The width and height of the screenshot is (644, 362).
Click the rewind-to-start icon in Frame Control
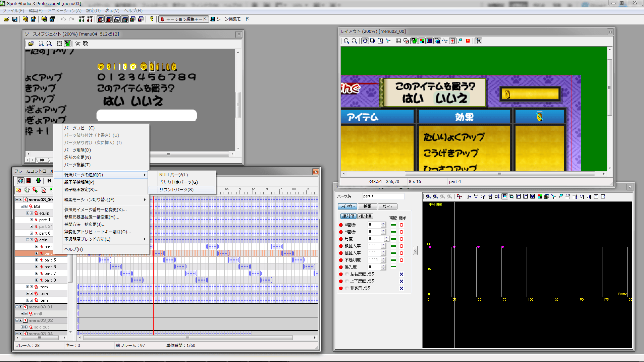pos(49,181)
